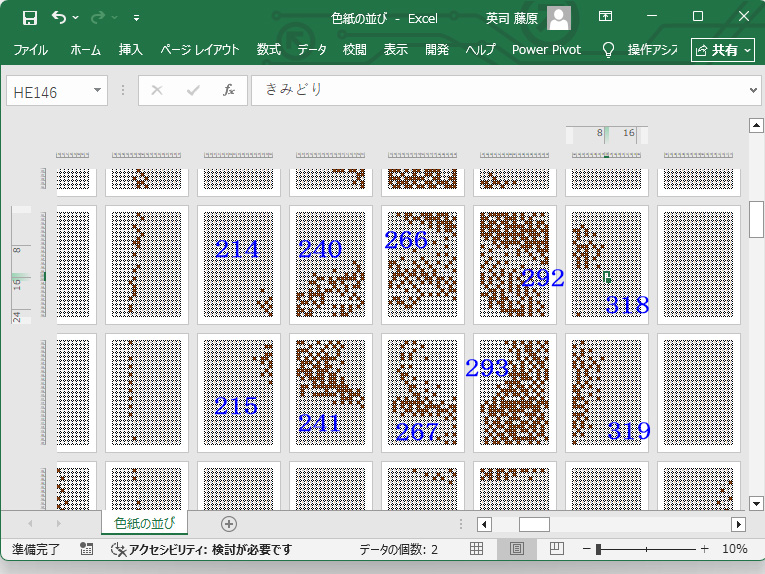Switch to Page Break Preview view
The height and width of the screenshot is (574, 765).
tap(557, 549)
